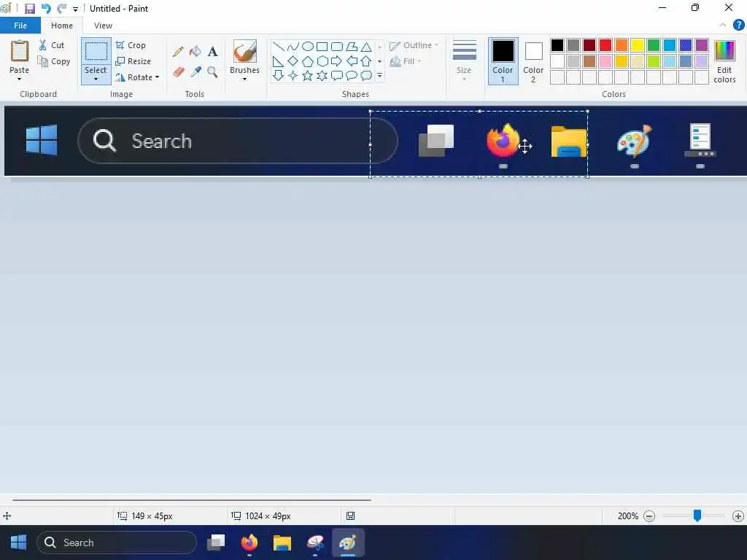Choose the Curve shape
Screen dimensions: 747x560
[293, 47]
